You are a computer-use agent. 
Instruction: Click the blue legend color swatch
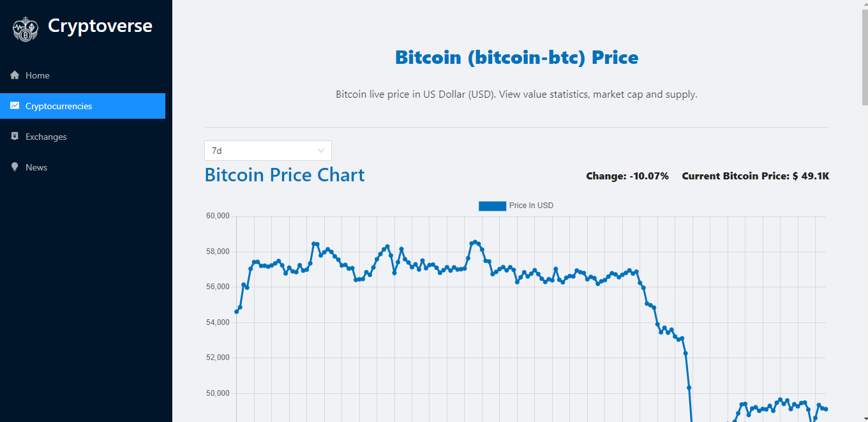(491, 206)
